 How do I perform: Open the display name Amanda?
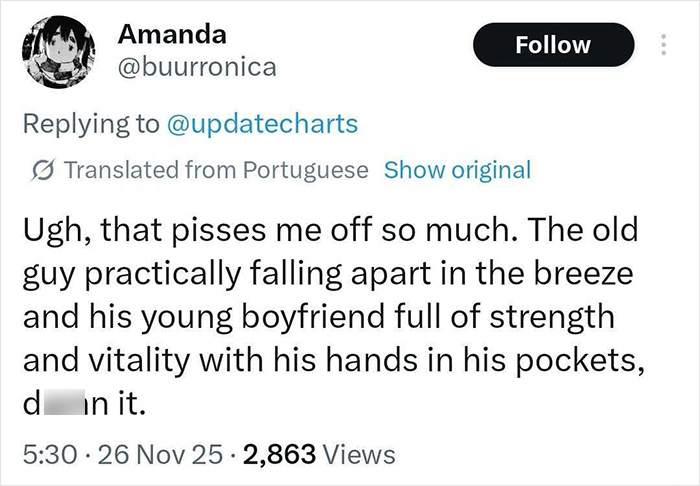coord(171,33)
